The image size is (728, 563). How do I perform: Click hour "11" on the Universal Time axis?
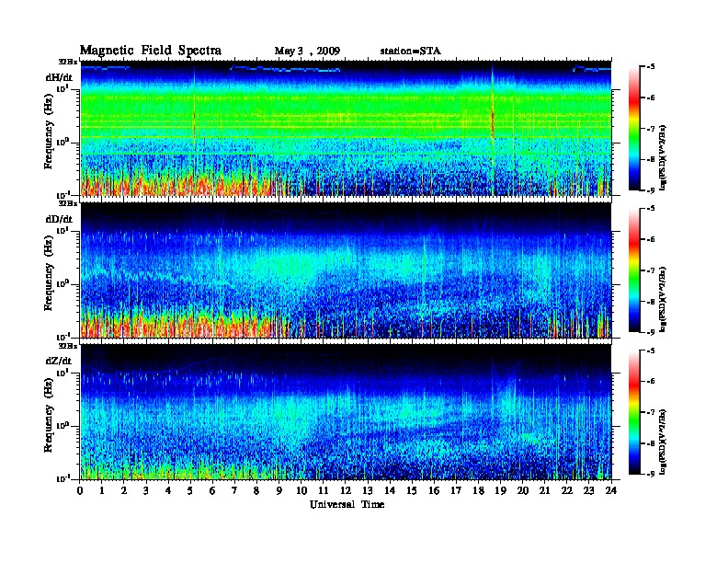pyautogui.click(x=324, y=490)
